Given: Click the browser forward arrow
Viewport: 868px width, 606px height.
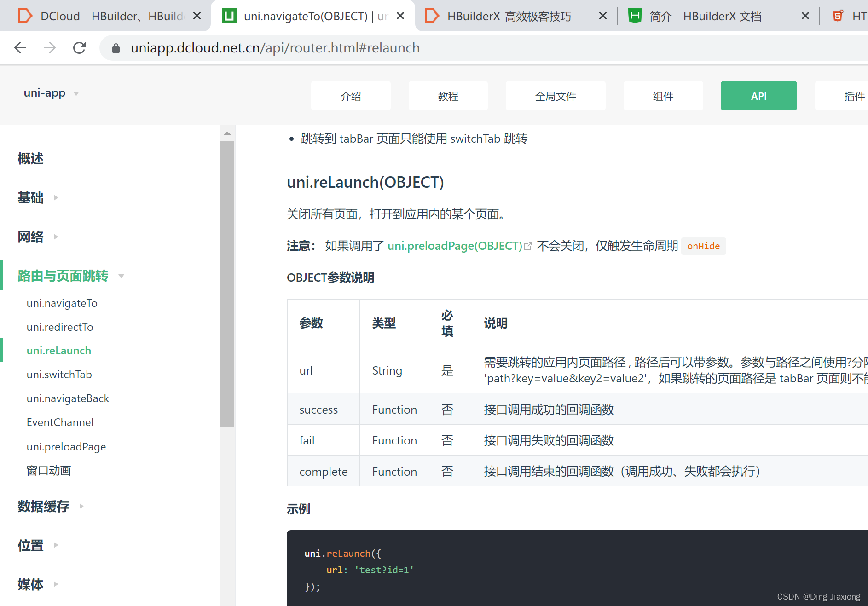Looking at the screenshot, I should pos(50,47).
